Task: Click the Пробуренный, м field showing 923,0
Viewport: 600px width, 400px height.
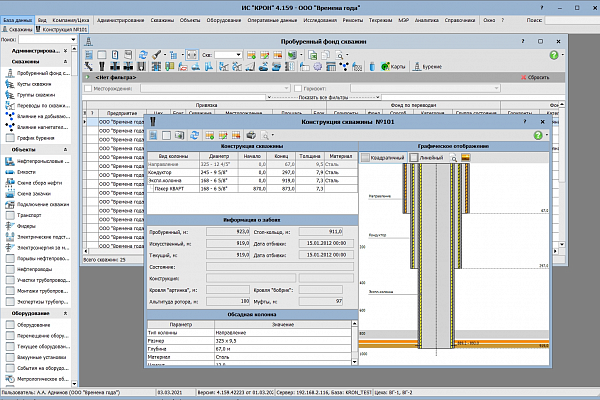Action: (x=228, y=232)
